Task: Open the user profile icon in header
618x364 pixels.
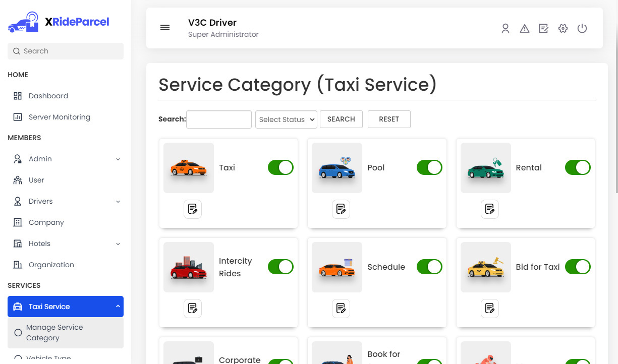Action: click(505, 29)
